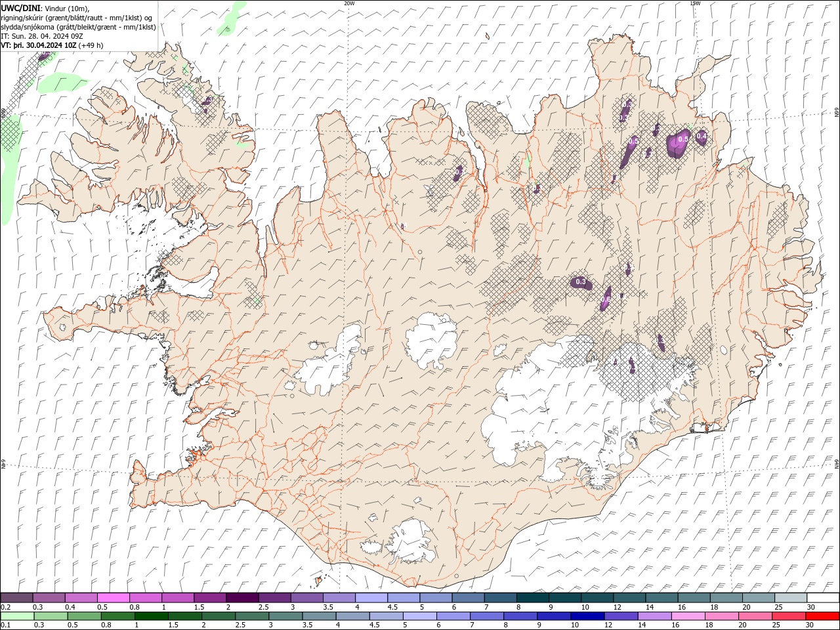The height and width of the screenshot is (630, 840).
Task: Click the 0.5 label inside the large purple blob
Action: click(x=682, y=139)
